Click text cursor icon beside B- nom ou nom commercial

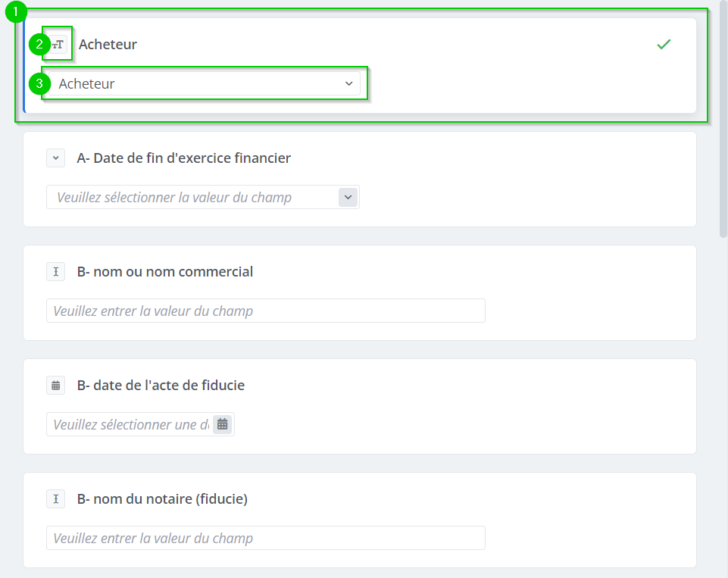click(x=56, y=272)
